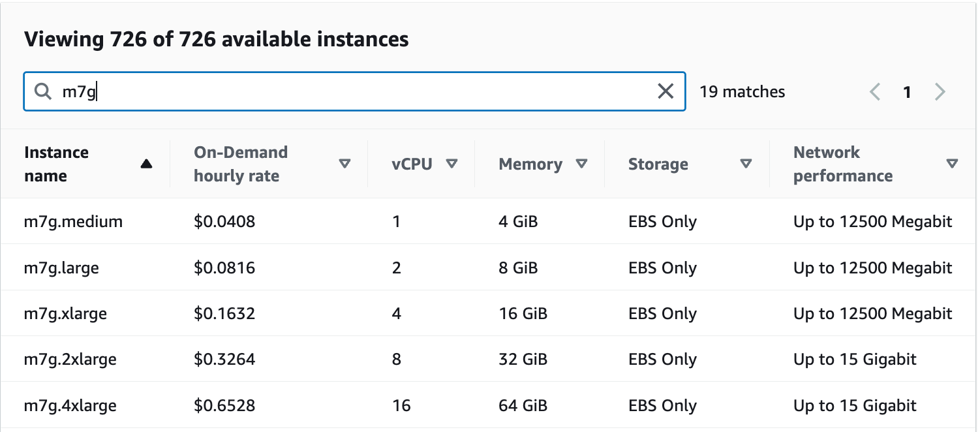The width and height of the screenshot is (980, 432).
Task: Go to next page with right chevron
Action: coord(940,92)
